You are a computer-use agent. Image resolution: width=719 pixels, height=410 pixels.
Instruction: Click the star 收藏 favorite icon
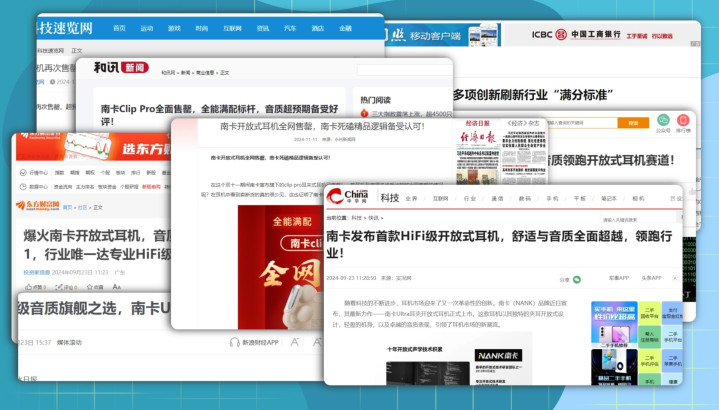pyautogui.click(x=89, y=287)
